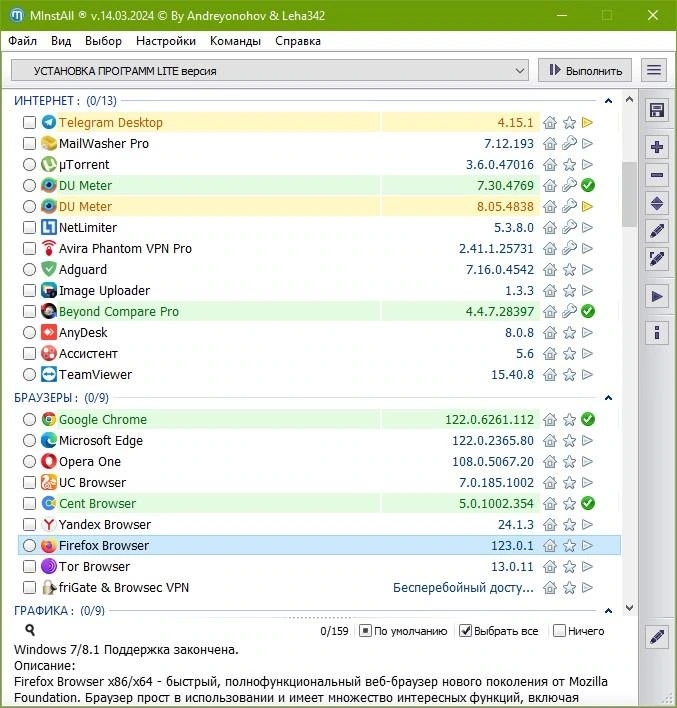Check the Avira Phantom VPN Pro checkbox
The width and height of the screenshot is (677, 708).
pos(29,248)
